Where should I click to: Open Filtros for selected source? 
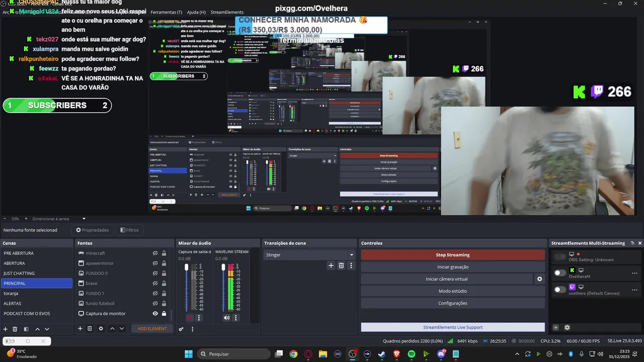click(x=129, y=230)
